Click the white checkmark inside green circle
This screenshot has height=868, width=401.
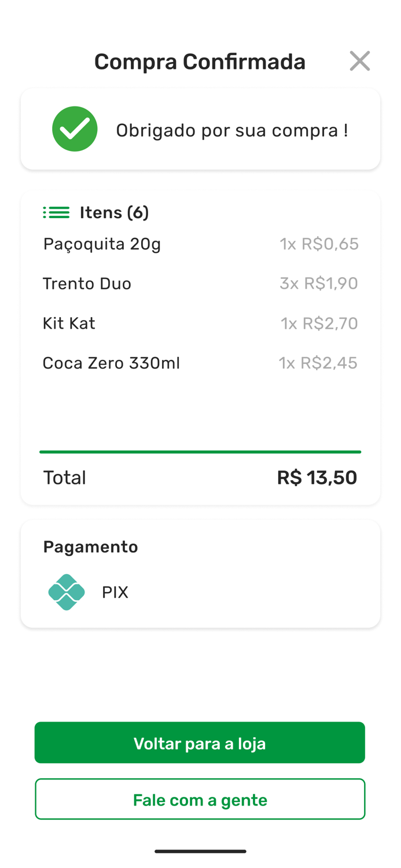point(75,128)
